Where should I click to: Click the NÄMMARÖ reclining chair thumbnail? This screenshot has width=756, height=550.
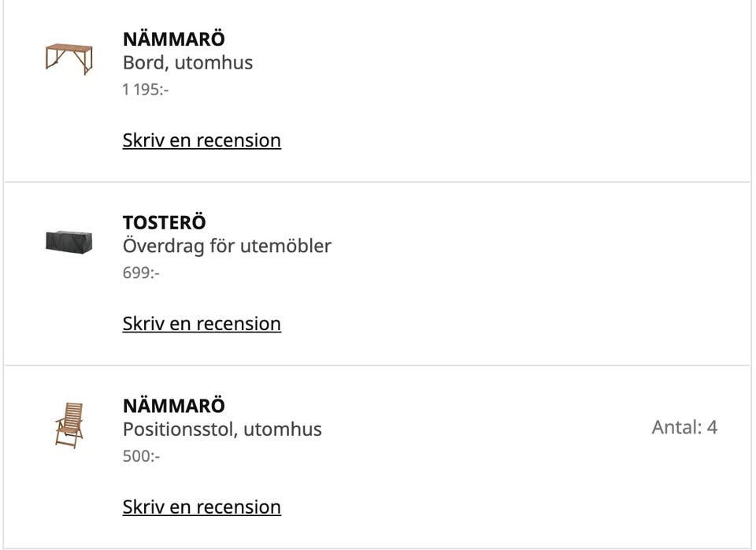(x=69, y=425)
